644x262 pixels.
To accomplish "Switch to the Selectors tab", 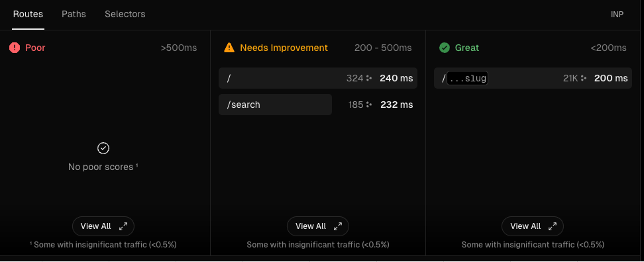I will 125,15.
